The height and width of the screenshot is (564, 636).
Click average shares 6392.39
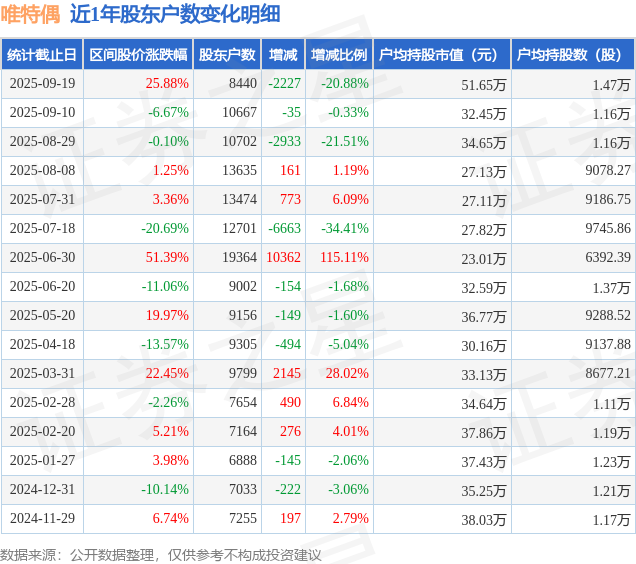click(608, 257)
